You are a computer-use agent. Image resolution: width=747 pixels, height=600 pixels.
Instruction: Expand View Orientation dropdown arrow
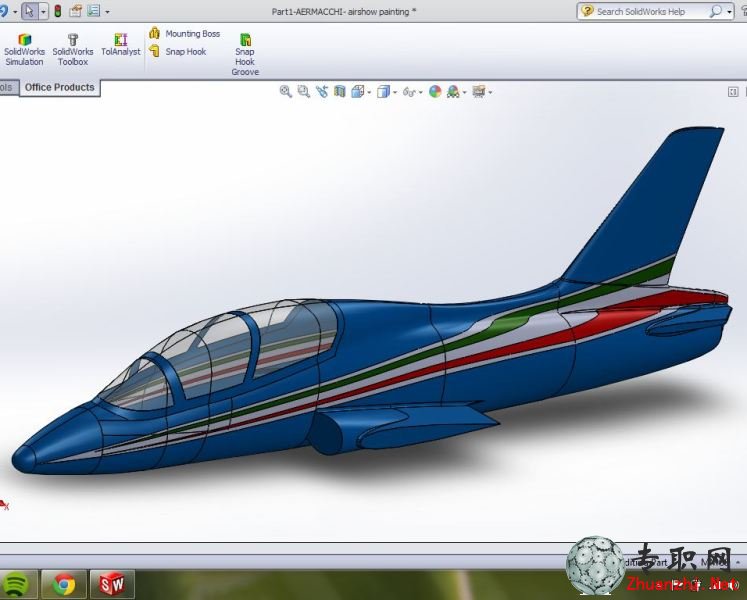[369, 92]
